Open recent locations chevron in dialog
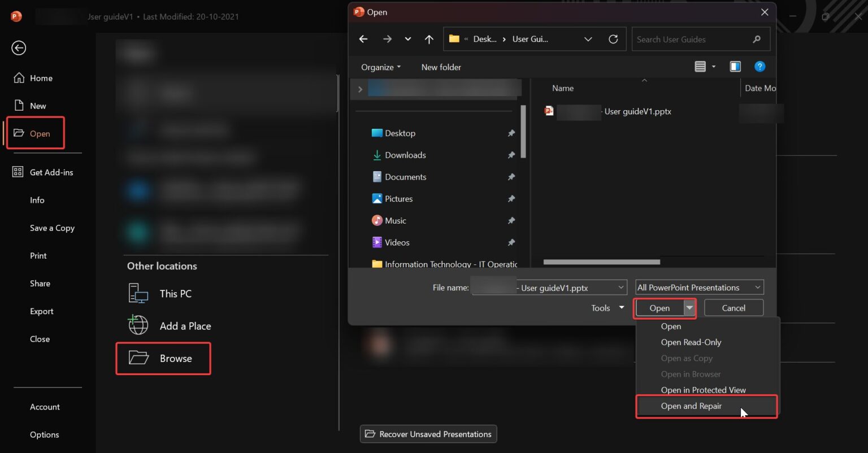Viewport: 868px width, 453px height. [x=408, y=39]
